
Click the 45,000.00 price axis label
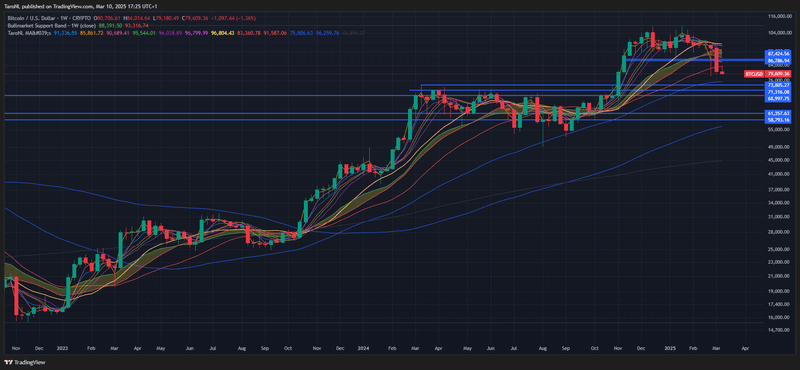click(778, 160)
